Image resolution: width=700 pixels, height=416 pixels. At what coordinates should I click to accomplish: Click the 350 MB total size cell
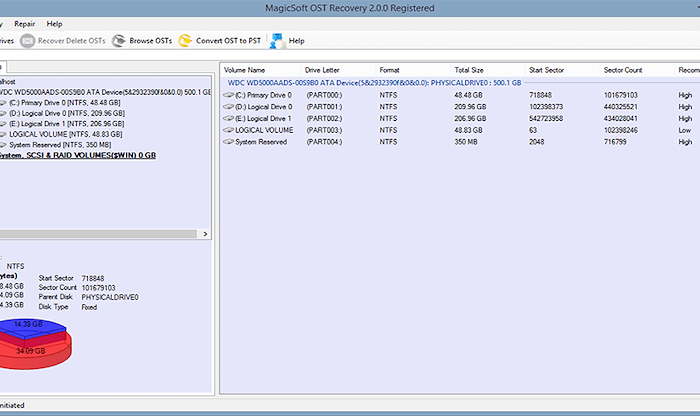point(466,141)
